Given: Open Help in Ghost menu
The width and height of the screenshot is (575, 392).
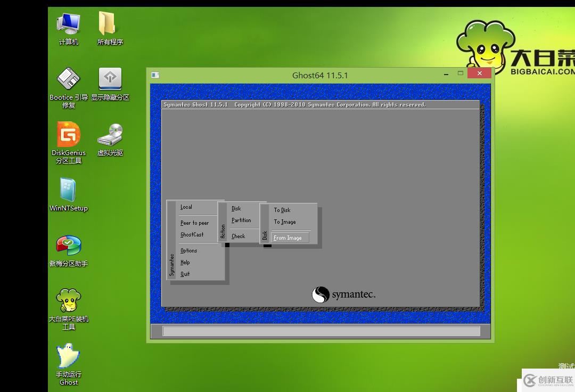Looking at the screenshot, I should click(x=185, y=263).
